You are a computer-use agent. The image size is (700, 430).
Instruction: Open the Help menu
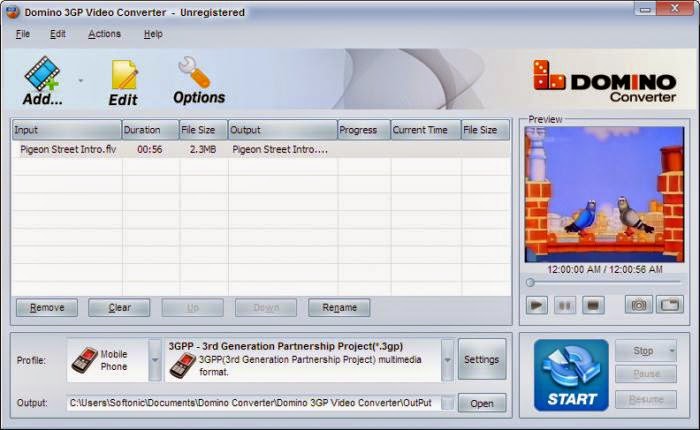pyautogui.click(x=153, y=34)
